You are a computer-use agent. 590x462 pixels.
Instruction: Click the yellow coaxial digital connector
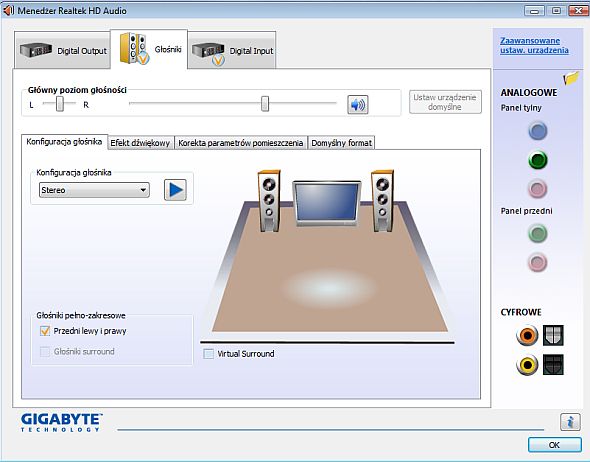pyautogui.click(x=527, y=365)
